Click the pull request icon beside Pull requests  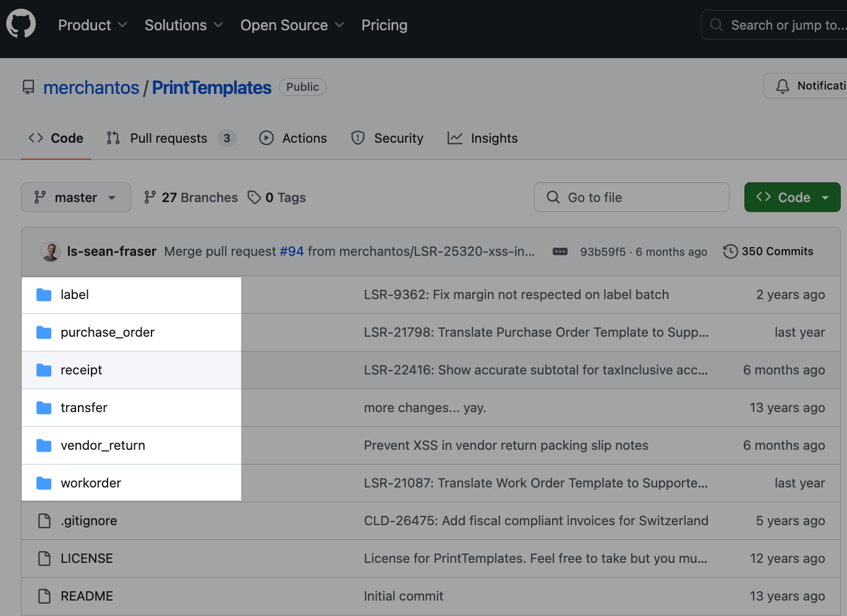pyautogui.click(x=113, y=138)
